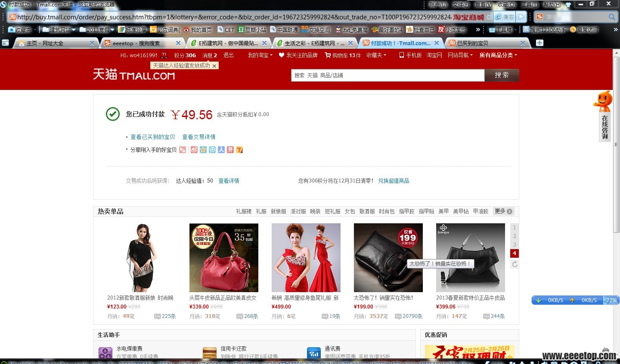Open the 搜狗12306助手 toolbar item
This screenshot has height=364, width=620.
(545, 30)
